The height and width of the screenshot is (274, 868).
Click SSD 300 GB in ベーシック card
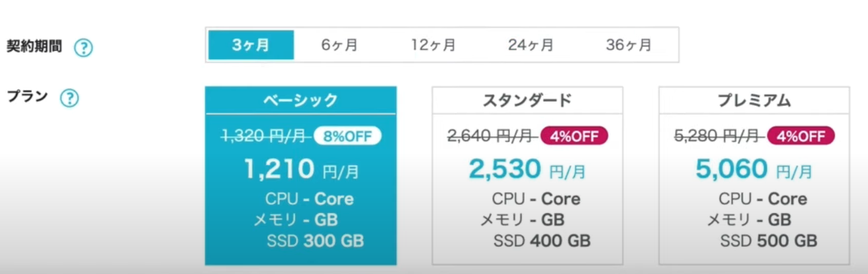(315, 241)
